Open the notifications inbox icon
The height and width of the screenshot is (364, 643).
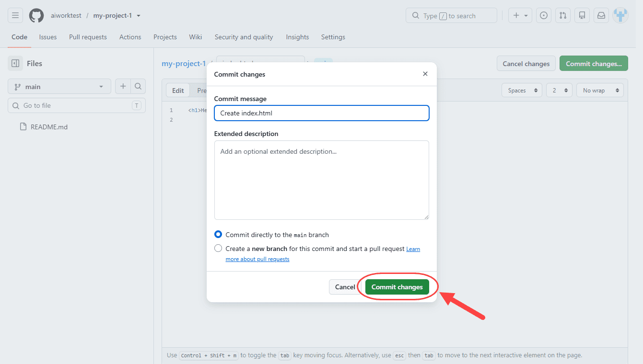pyautogui.click(x=601, y=15)
